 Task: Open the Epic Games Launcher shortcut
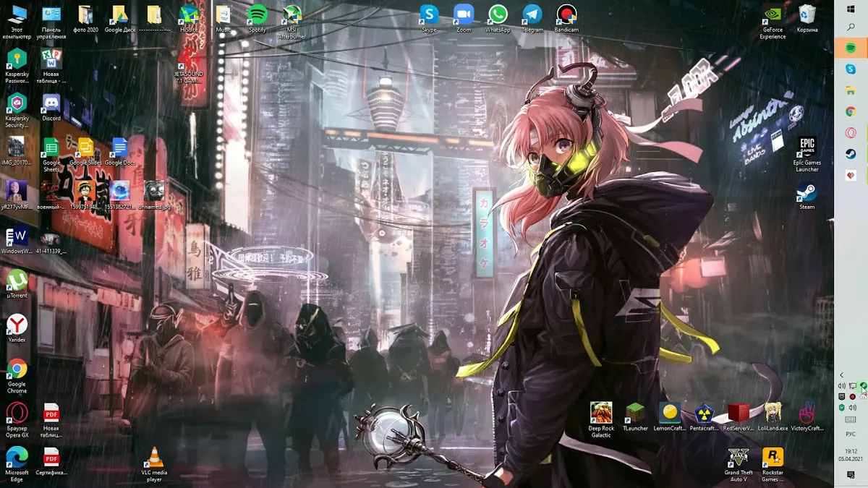[x=807, y=155]
